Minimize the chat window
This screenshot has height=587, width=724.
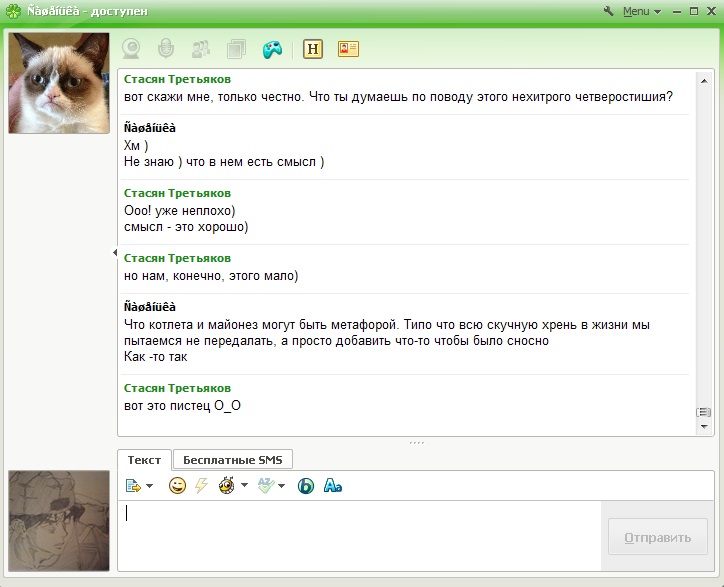(676, 12)
